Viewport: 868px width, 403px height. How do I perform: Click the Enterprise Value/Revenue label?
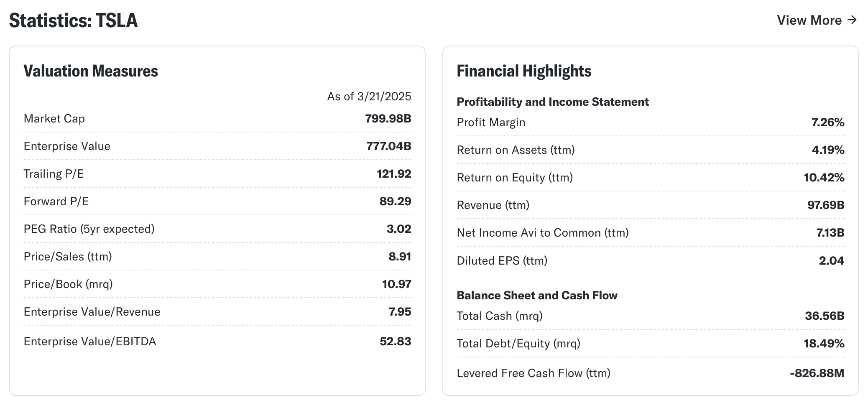click(x=92, y=312)
